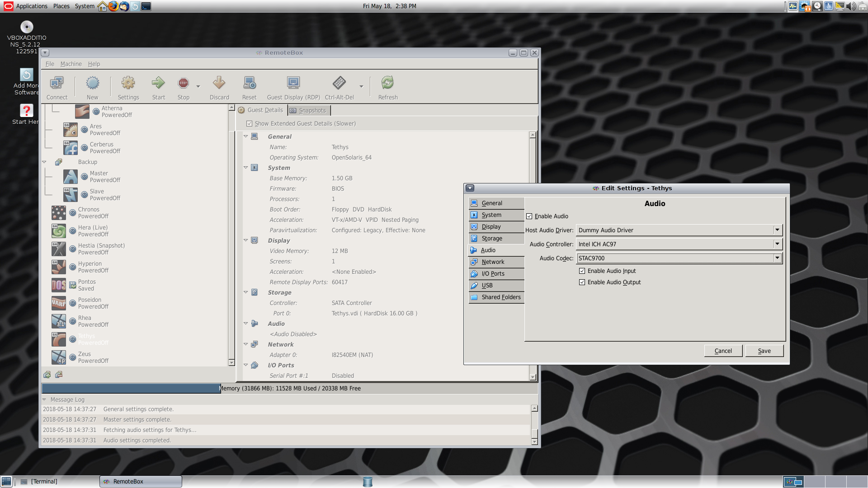Select the Poseidon virtual machine
This screenshot has width=868, height=488.
point(90,303)
